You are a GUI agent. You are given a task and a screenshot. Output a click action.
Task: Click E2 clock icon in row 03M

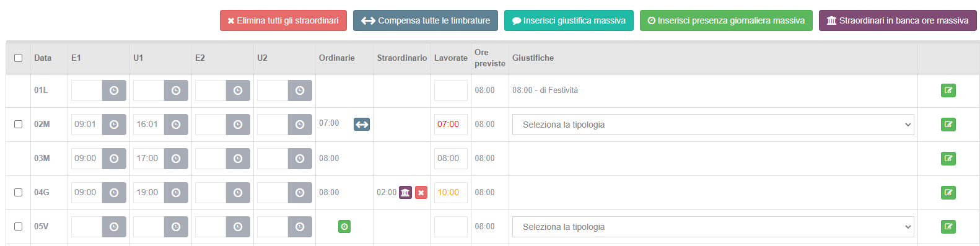pyautogui.click(x=238, y=159)
